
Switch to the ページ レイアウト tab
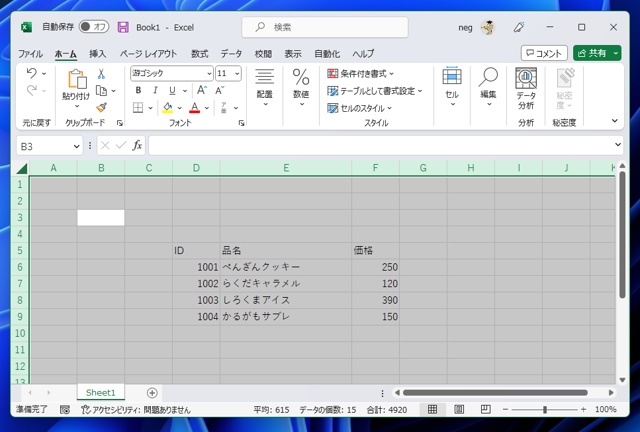coord(148,53)
